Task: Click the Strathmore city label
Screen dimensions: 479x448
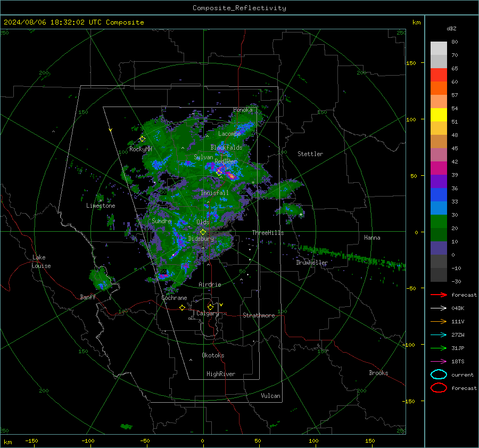Action: 259,315
